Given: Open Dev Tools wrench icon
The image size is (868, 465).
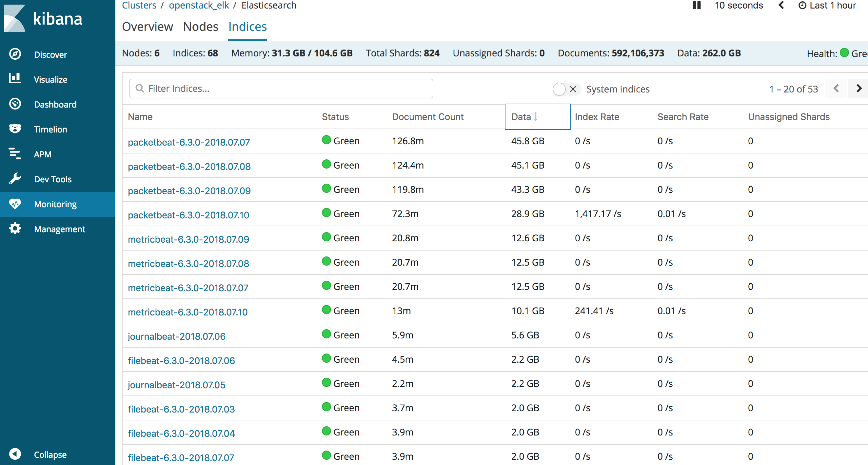Looking at the screenshot, I should pos(15,179).
